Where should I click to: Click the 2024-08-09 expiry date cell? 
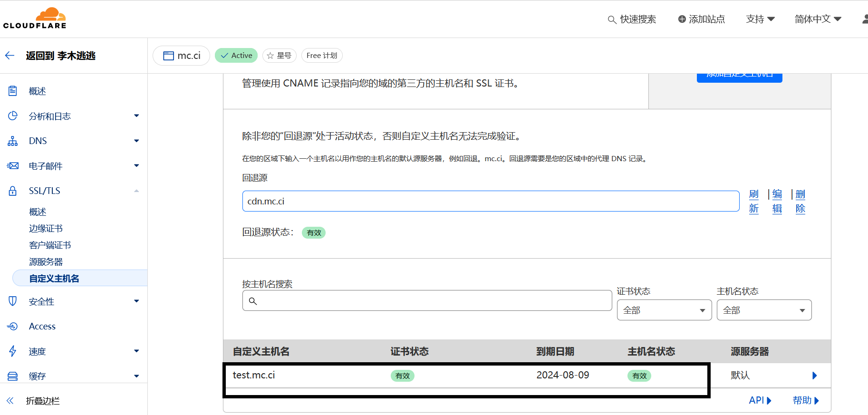tap(563, 375)
